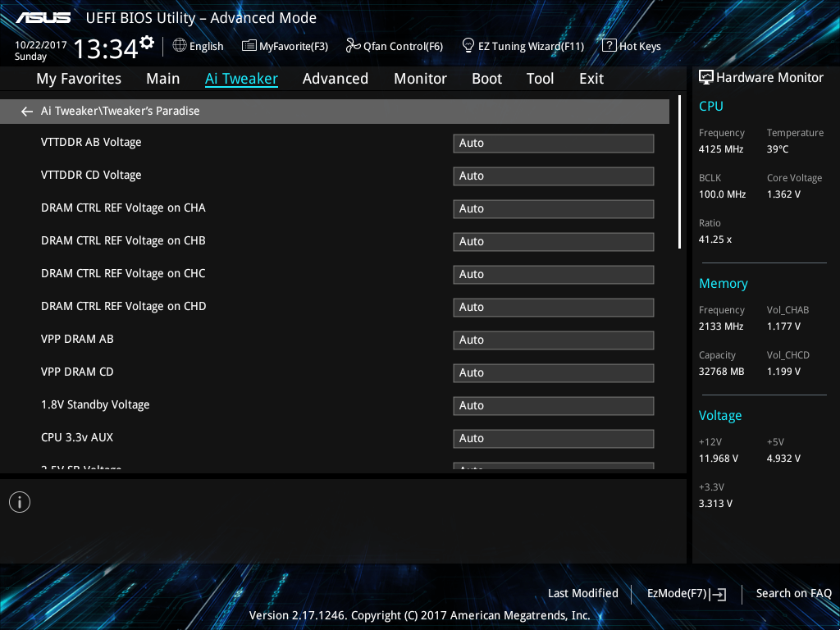Select VPP DRAM AB label

[x=77, y=339]
